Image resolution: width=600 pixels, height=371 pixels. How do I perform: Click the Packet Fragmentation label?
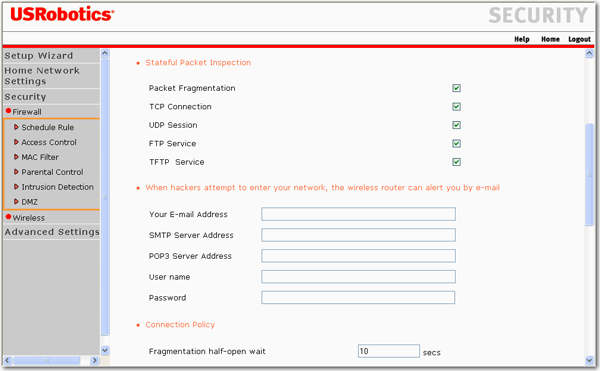pyautogui.click(x=192, y=88)
